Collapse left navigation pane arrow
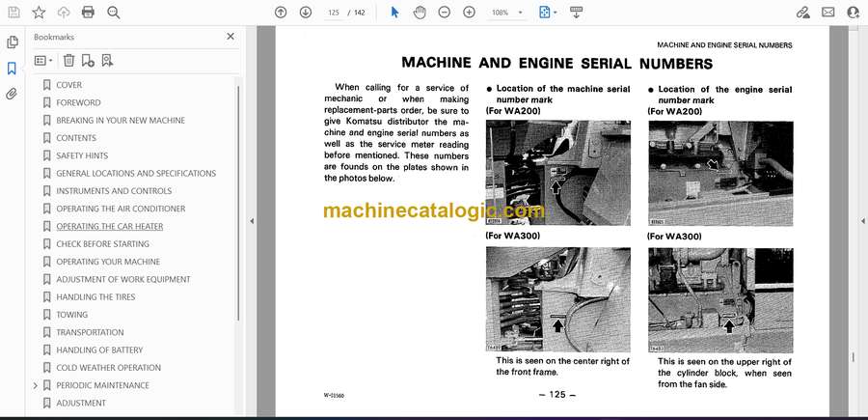 click(252, 221)
